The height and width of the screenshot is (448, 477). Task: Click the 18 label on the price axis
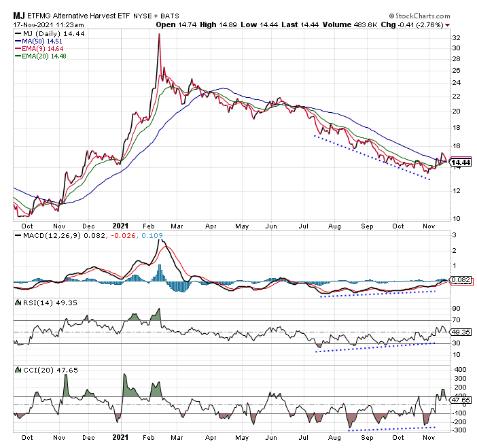pyautogui.click(x=457, y=128)
